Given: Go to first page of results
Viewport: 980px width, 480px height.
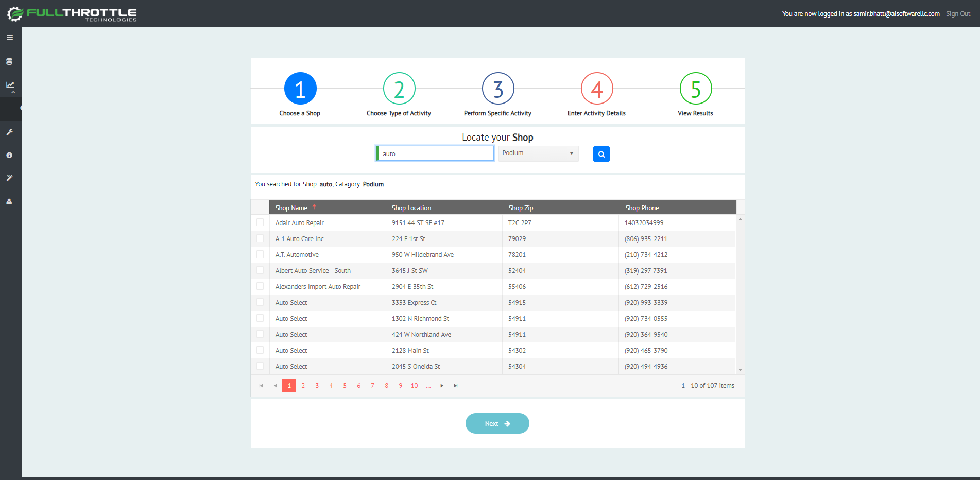Looking at the screenshot, I should (x=261, y=386).
